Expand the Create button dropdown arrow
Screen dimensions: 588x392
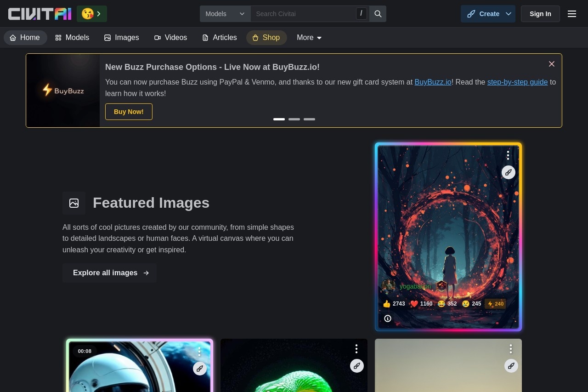(x=509, y=14)
